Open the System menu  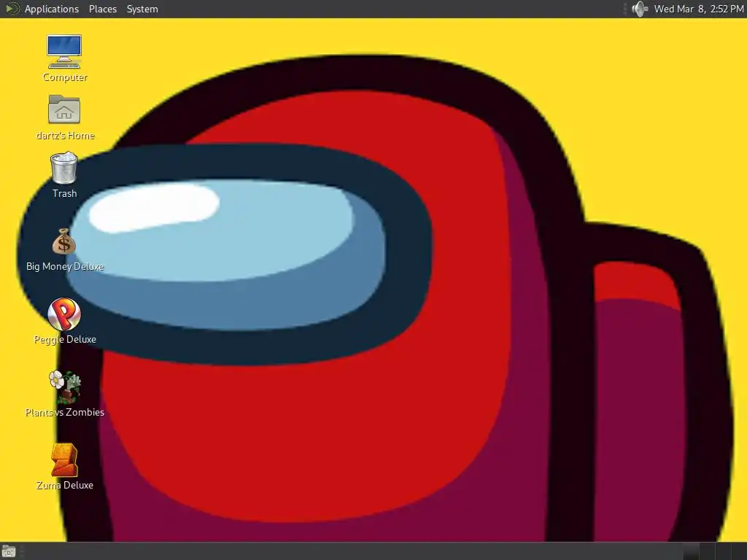click(142, 9)
